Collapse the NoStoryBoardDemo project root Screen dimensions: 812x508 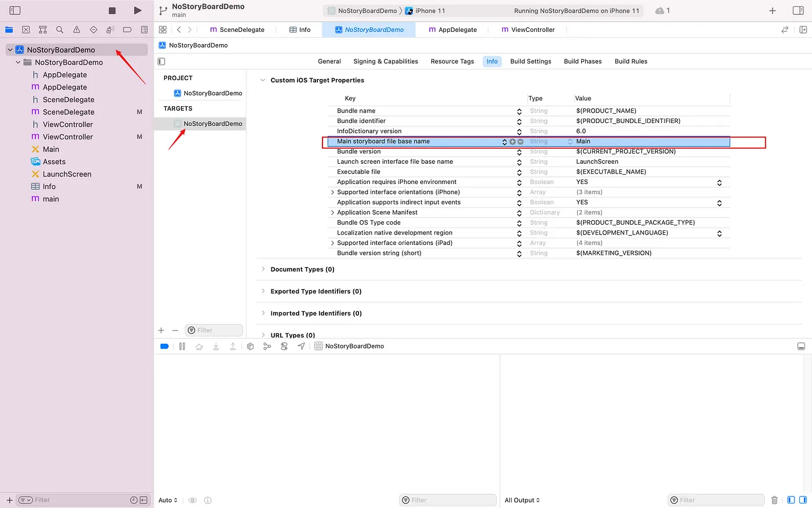tap(10, 50)
